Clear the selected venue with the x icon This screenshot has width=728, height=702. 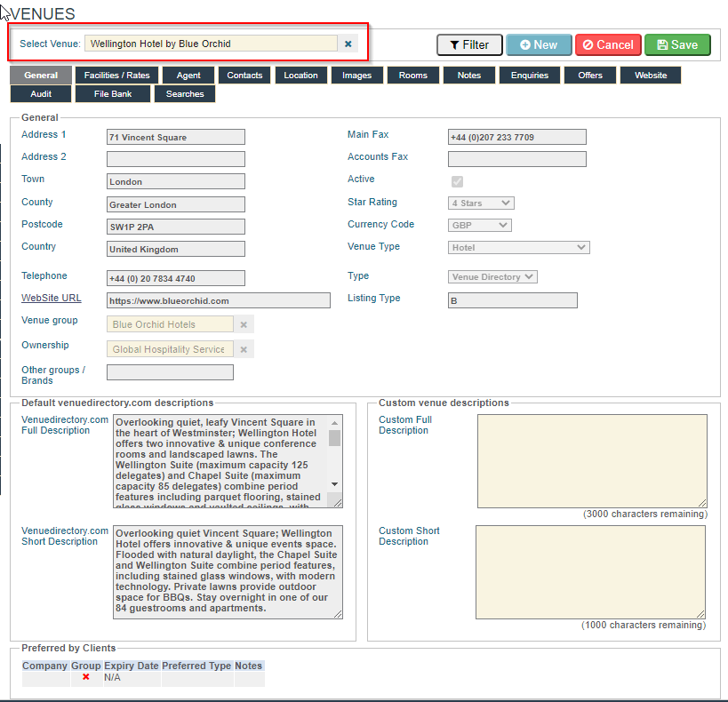[x=348, y=44]
